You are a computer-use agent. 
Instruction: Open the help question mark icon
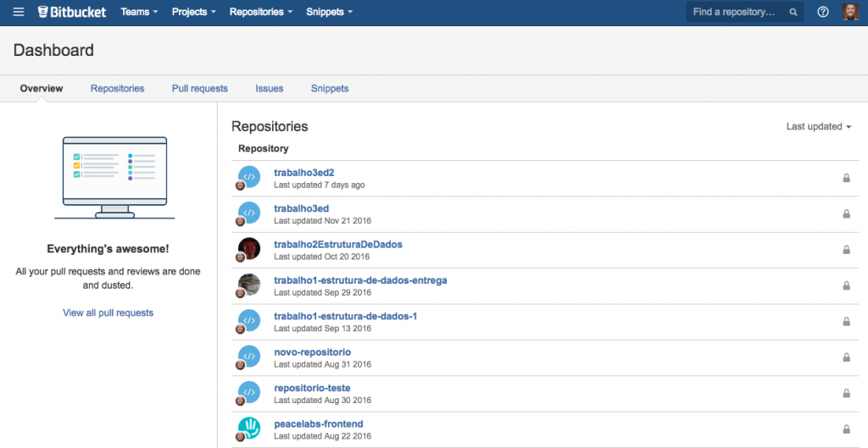click(822, 12)
